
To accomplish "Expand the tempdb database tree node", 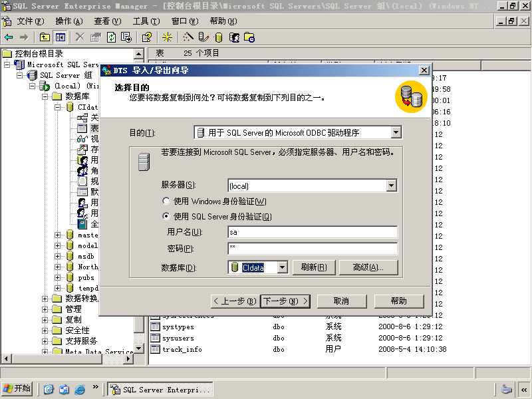I will pos(57,289).
